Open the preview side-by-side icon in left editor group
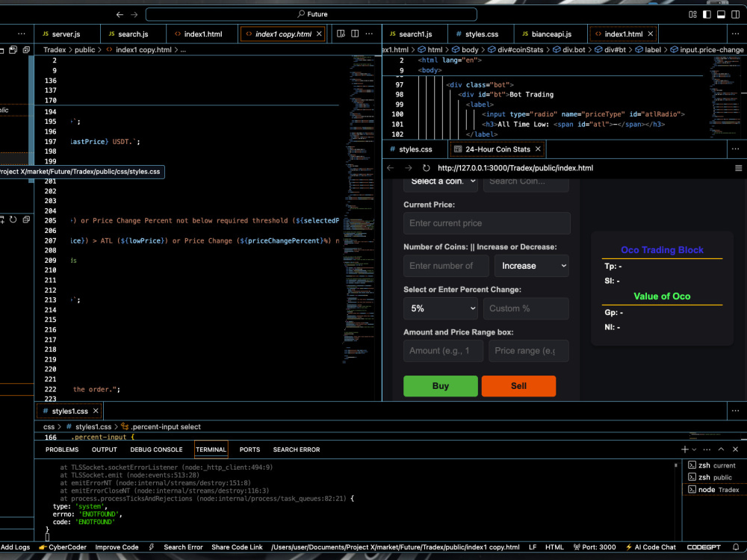This screenshot has width=747, height=560. point(341,34)
